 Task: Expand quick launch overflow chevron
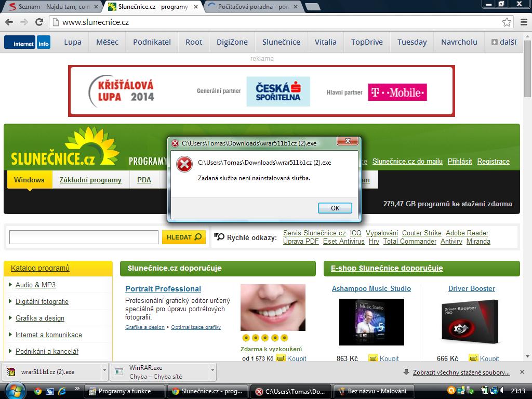click(77, 389)
